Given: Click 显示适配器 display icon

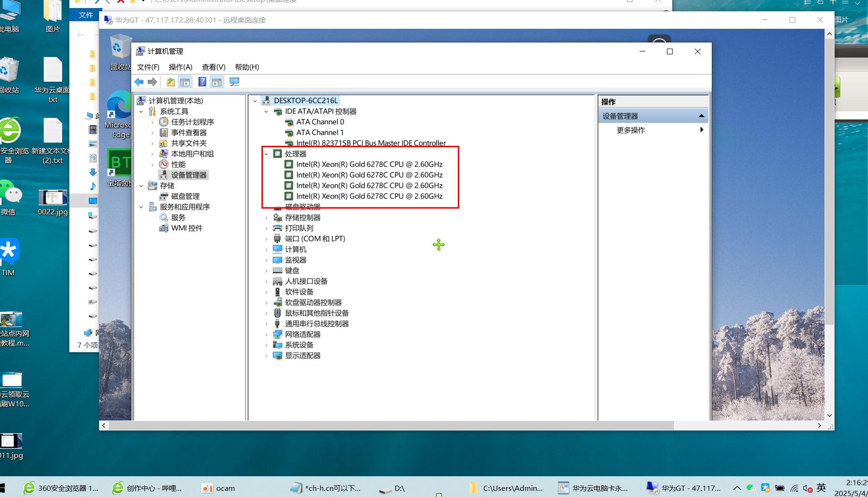Looking at the screenshot, I should (x=278, y=355).
